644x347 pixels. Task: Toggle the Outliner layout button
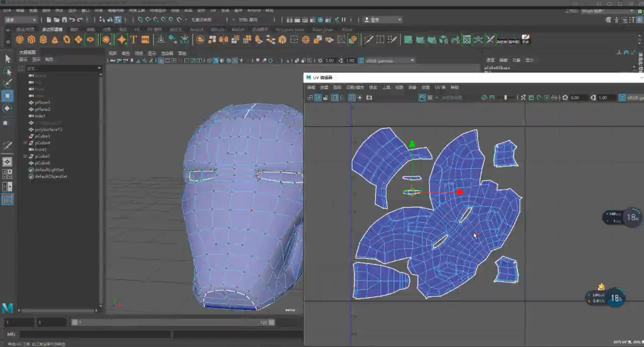[7, 199]
